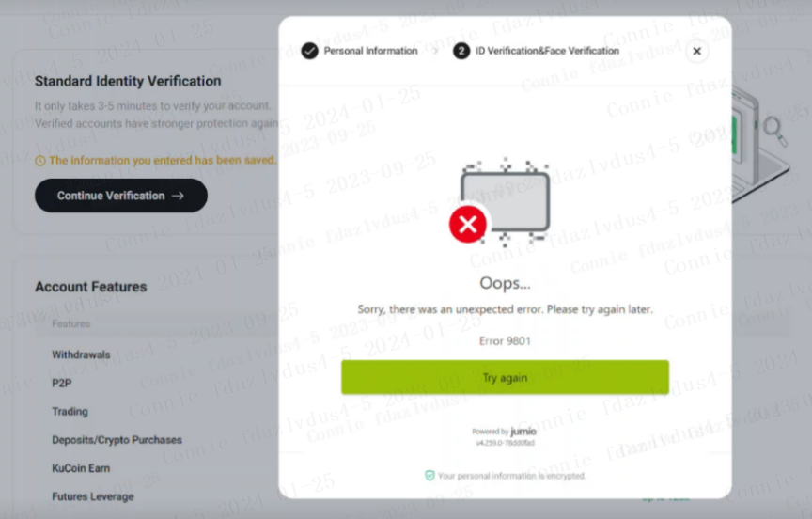This screenshot has width=812, height=519.
Task: Click the magnifying glass illustration
Action: click(774, 126)
